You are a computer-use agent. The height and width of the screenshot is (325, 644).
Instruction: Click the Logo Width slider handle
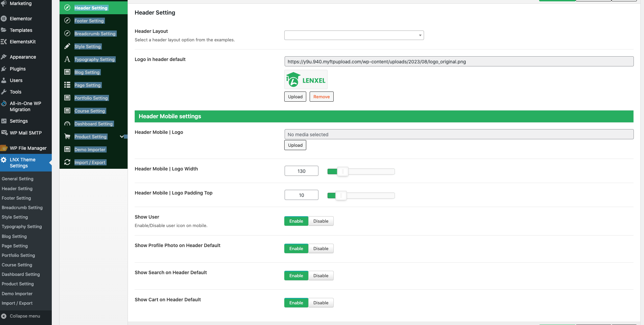(342, 171)
